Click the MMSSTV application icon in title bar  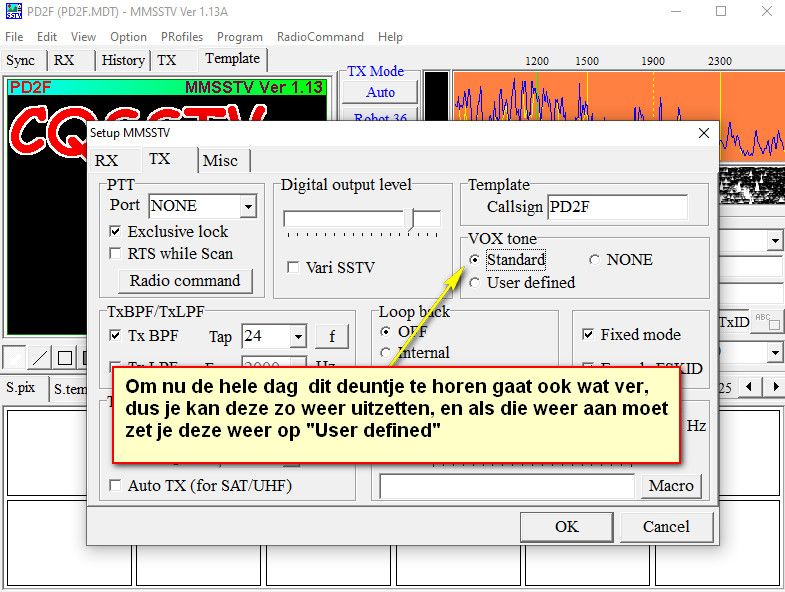pos(14,11)
